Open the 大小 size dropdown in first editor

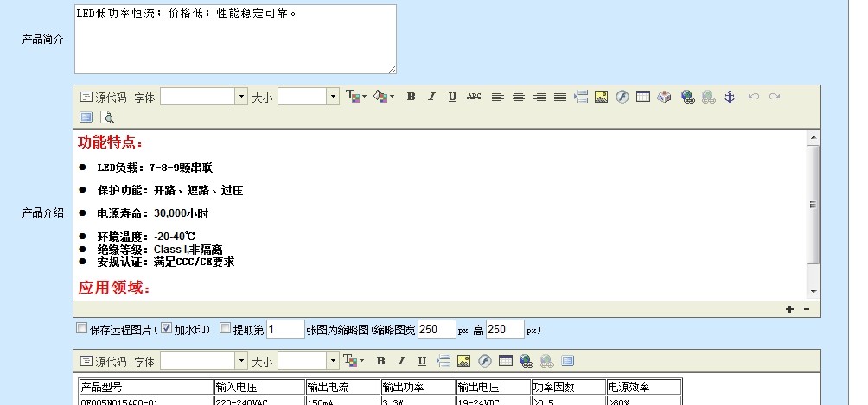pyautogui.click(x=333, y=97)
